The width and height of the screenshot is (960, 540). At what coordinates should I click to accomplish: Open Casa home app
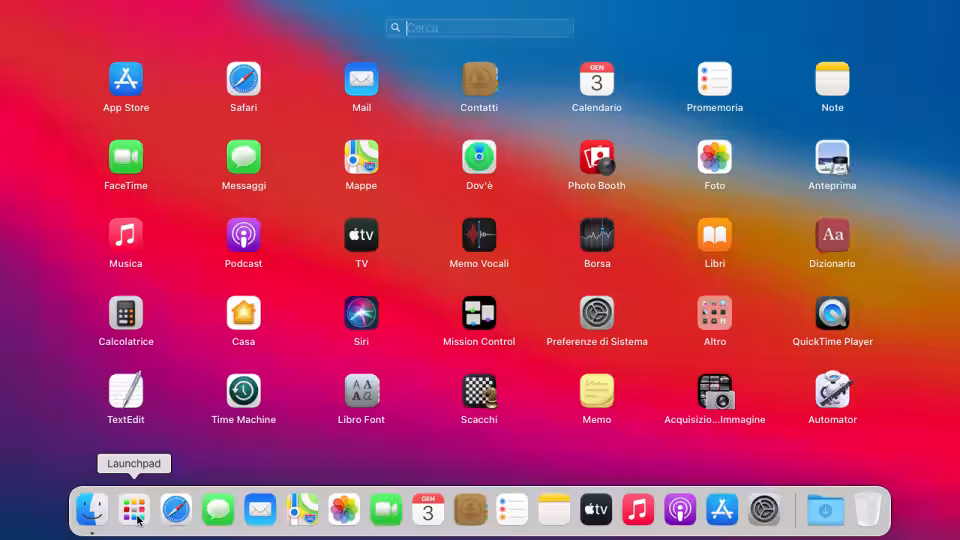point(243,313)
